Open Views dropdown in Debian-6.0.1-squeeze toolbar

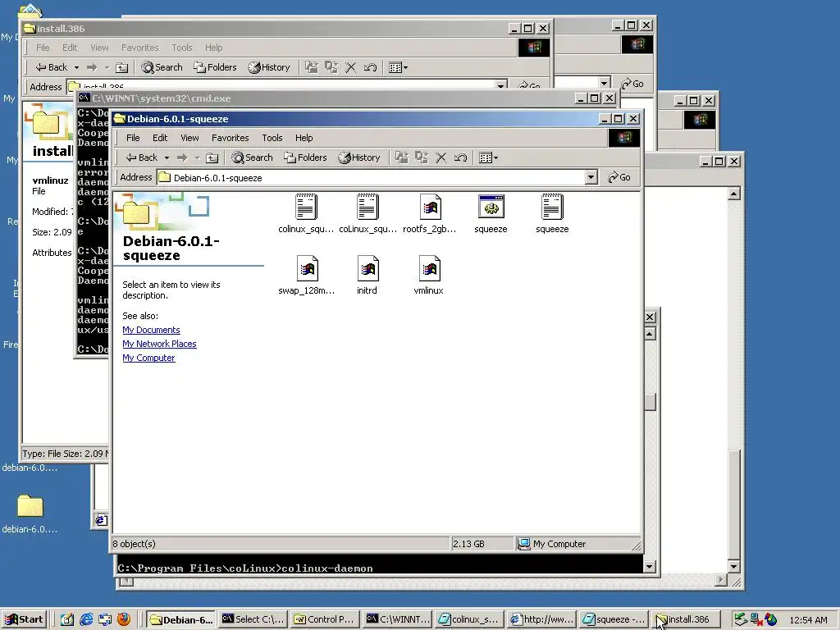tap(488, 157)
